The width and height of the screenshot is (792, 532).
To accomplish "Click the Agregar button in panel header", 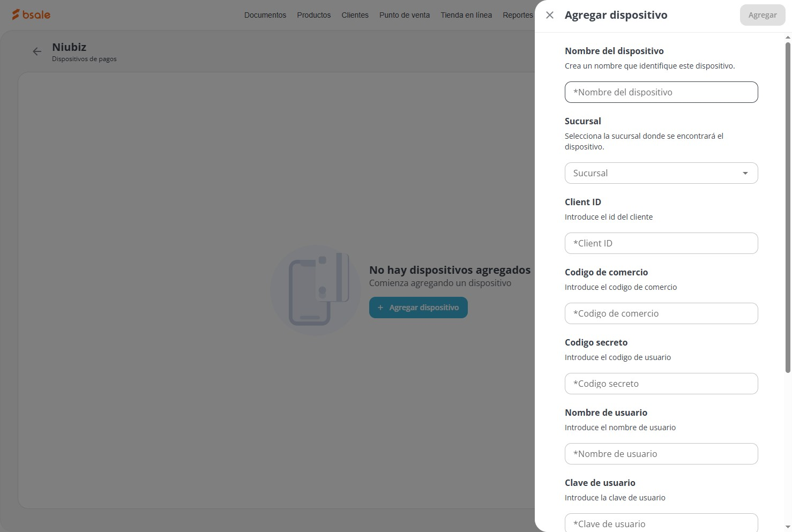I will pos(763,15).
